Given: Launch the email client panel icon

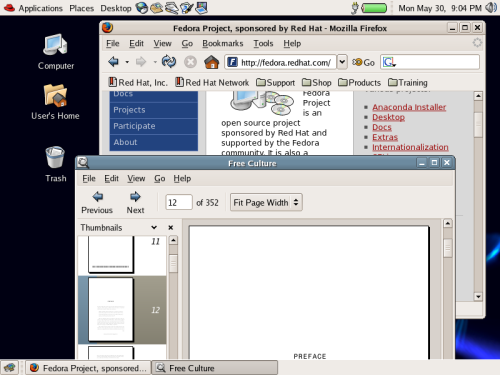Looking at the screenshot, I should pyautogui.click(x=157, y=8).
